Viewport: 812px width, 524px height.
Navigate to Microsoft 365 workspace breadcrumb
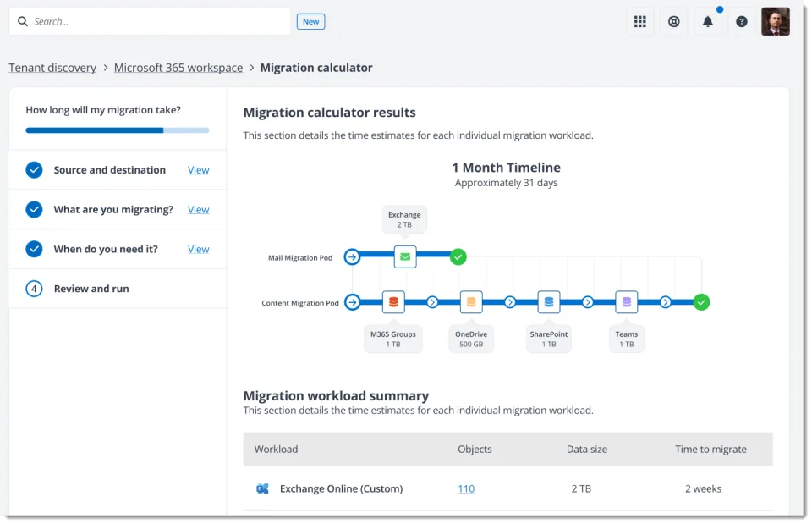click(178, 67)
